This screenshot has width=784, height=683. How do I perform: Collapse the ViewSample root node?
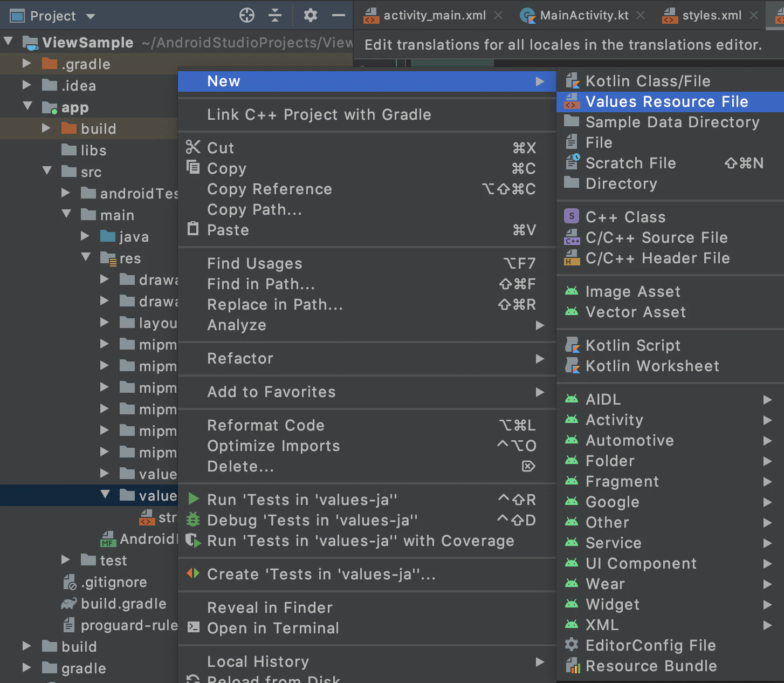pos(9,41)
